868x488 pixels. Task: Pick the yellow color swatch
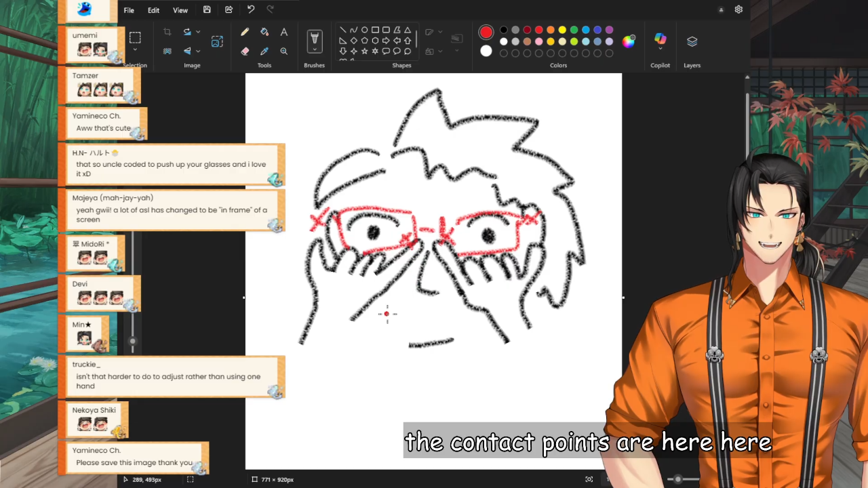(x=562, y=30)
